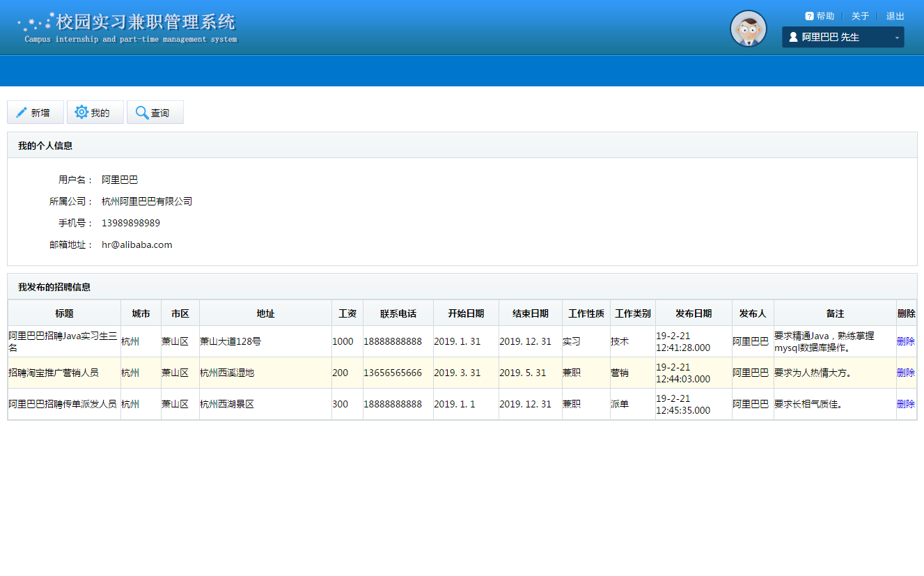This screenshot has height=576, width=924.
Task: Click the 发布日期 column header
Action: point(694,313)
